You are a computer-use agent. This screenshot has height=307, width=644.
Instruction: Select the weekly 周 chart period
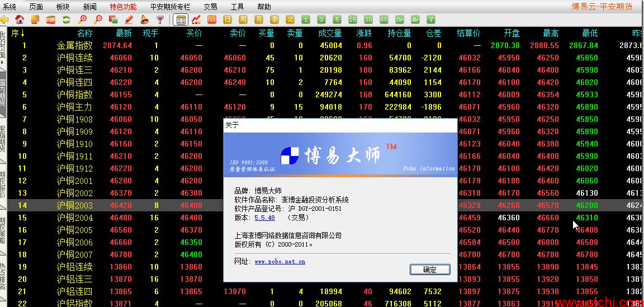click(x=243, y=20)
